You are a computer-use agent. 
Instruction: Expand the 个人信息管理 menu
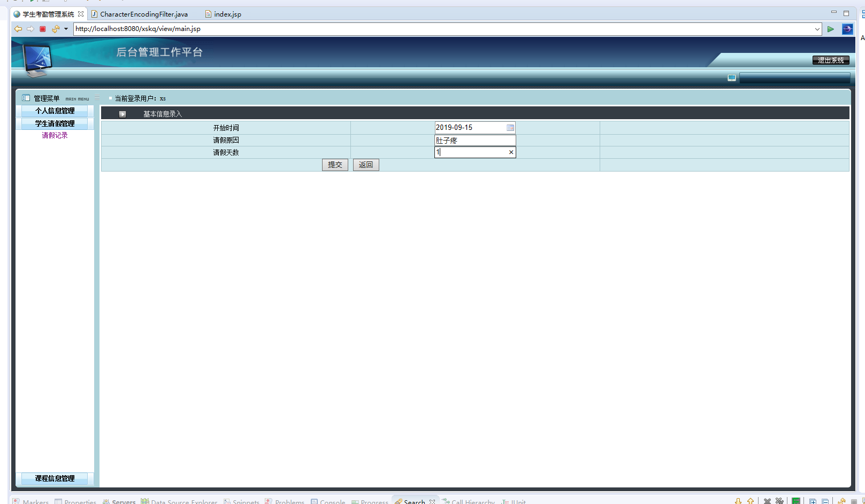[55, 111]
